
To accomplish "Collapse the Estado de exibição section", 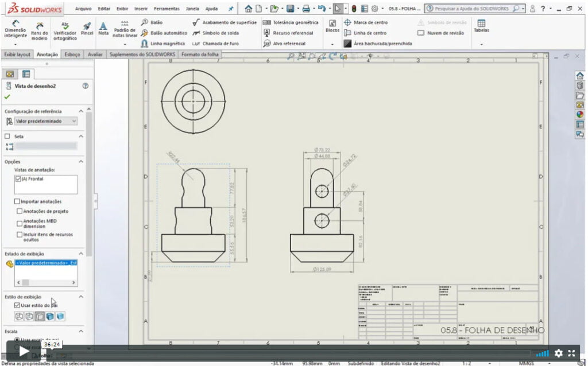I will pos(81,254).
